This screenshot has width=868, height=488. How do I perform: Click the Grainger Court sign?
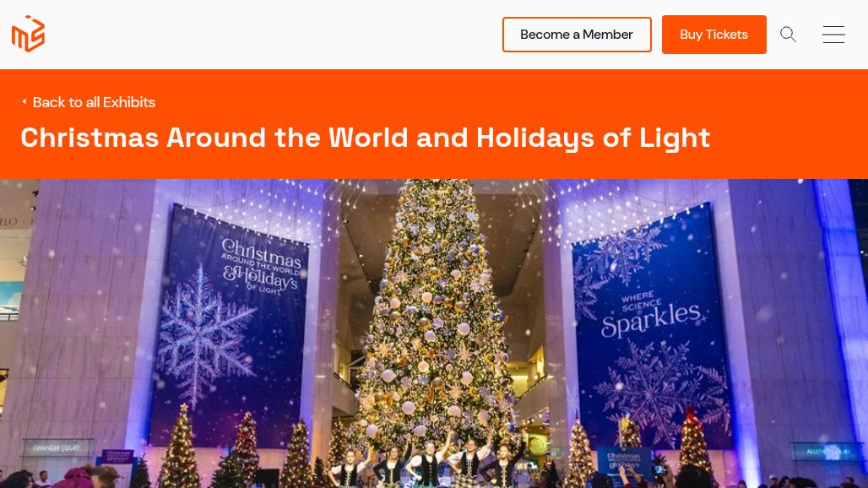pyautogui.click(x=57, y=447)
